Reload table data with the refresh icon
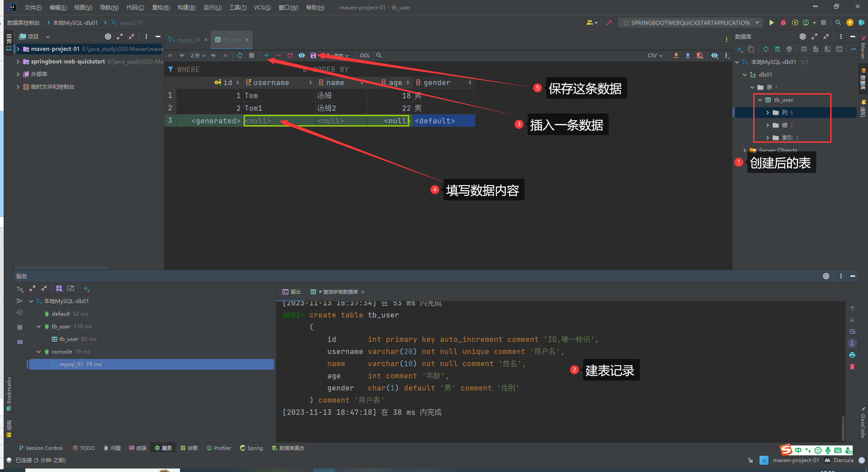Screen dimensions: 868x472 point(240,55)
